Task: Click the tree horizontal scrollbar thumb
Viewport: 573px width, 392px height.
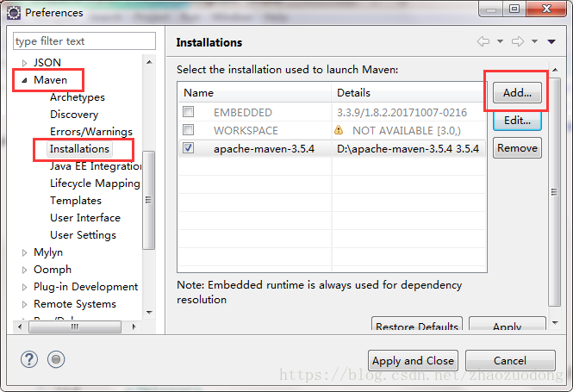Action: pyautogui.click(x=75, y=327)
